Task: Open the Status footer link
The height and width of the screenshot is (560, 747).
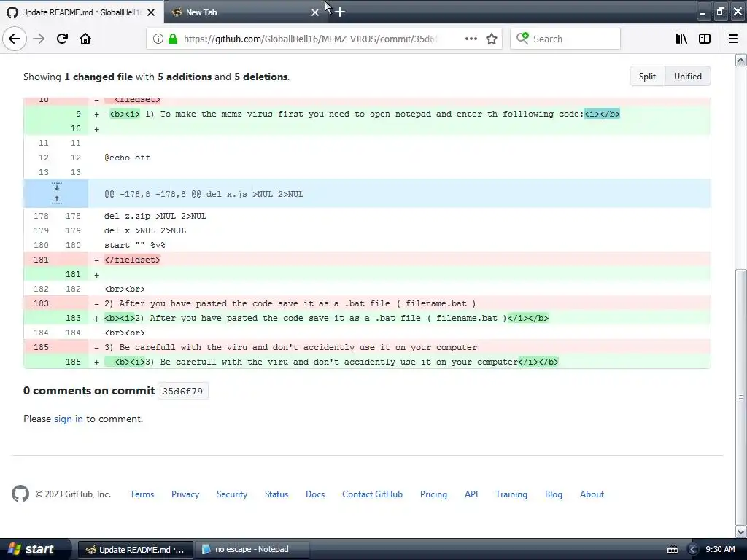Action: pos(276,494)
